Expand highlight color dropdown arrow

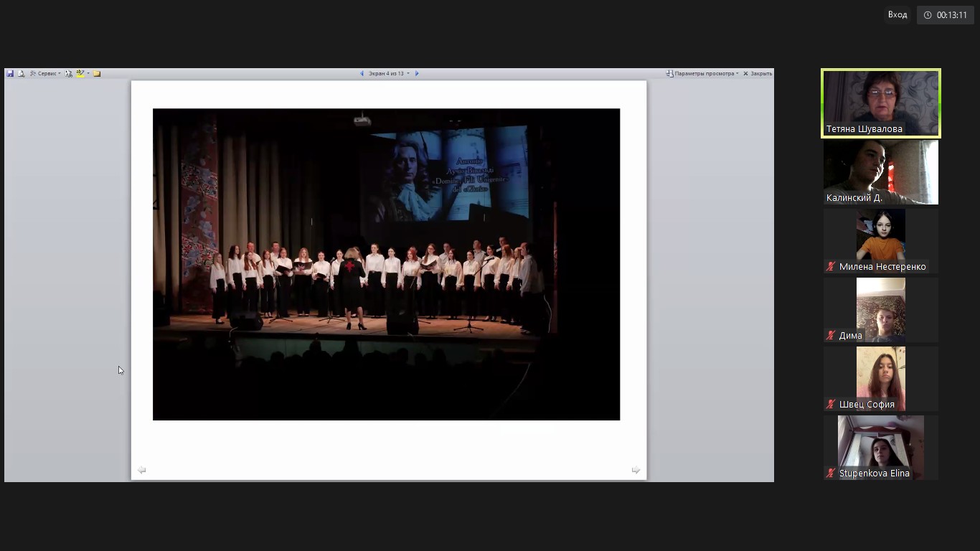88,73
